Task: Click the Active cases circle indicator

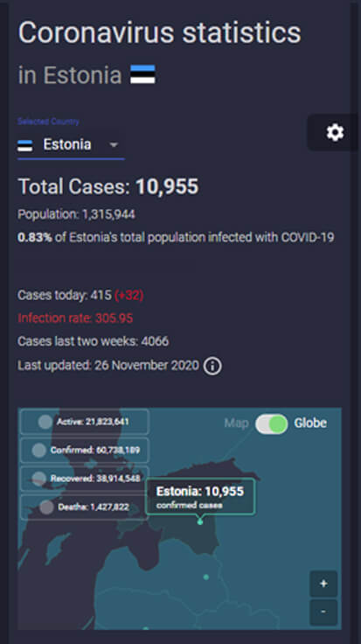Action: (45, 422)
